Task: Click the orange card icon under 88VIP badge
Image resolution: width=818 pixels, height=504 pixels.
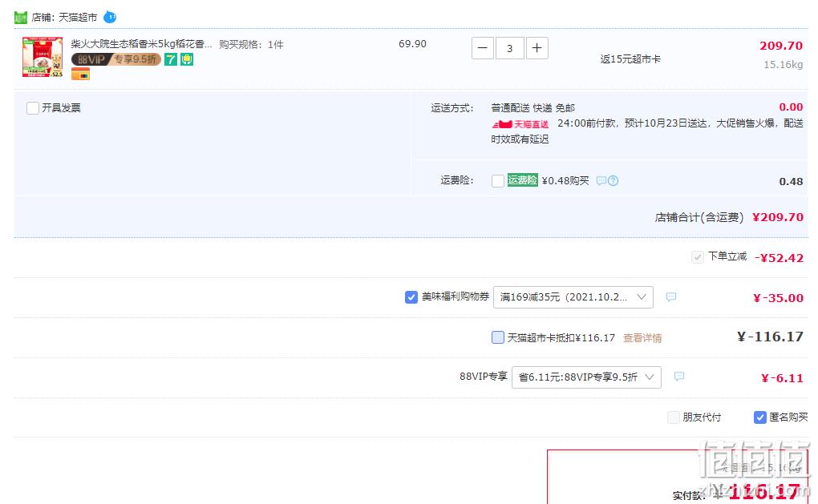Action: [80, 75]
